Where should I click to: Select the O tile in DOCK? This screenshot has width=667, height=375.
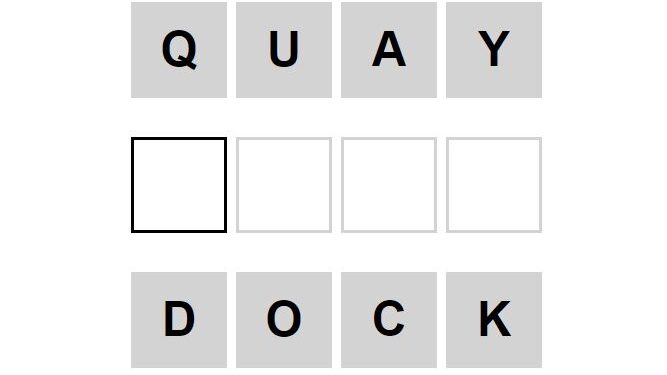[x=284, y=320]
